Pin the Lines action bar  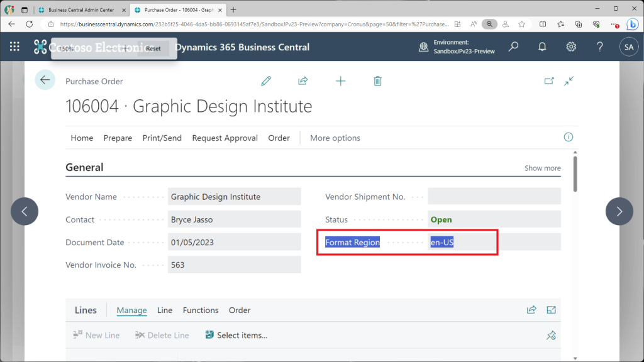(551, 336)
